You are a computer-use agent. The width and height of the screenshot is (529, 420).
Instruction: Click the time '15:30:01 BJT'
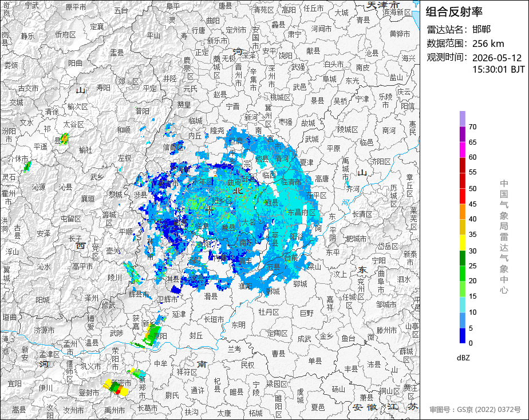pos(499,69)
